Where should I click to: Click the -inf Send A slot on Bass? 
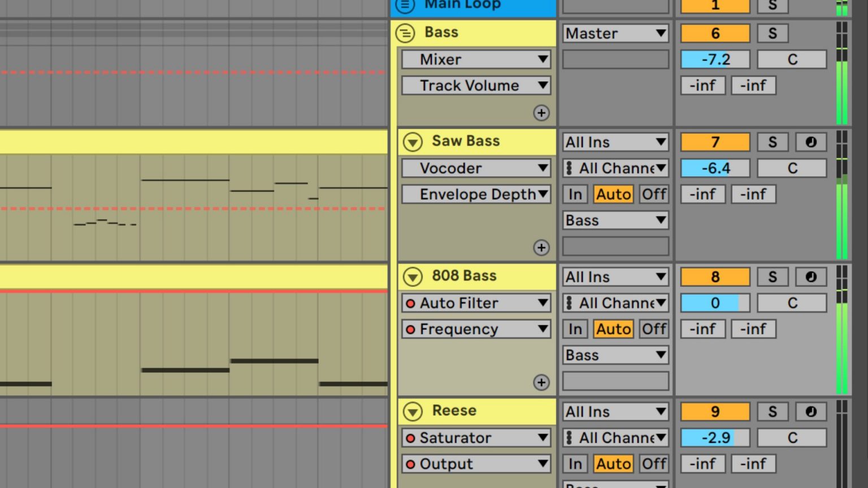coord(702,85)
